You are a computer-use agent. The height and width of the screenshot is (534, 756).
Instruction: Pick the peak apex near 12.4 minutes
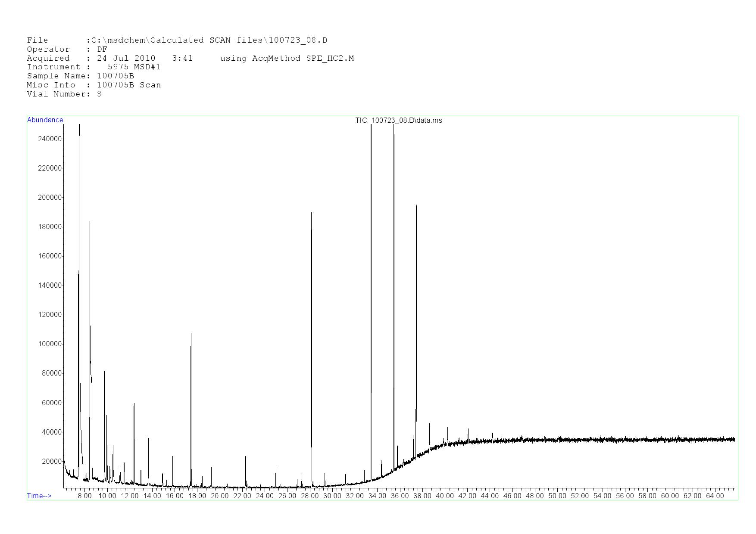pyautogui.click(x=134, y=404)
